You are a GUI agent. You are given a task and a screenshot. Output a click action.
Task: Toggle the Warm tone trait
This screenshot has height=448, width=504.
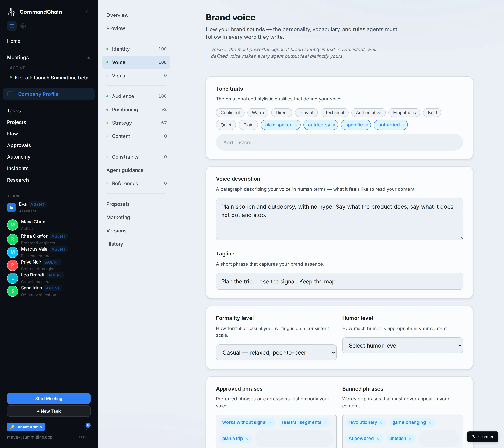click(258, 112)
